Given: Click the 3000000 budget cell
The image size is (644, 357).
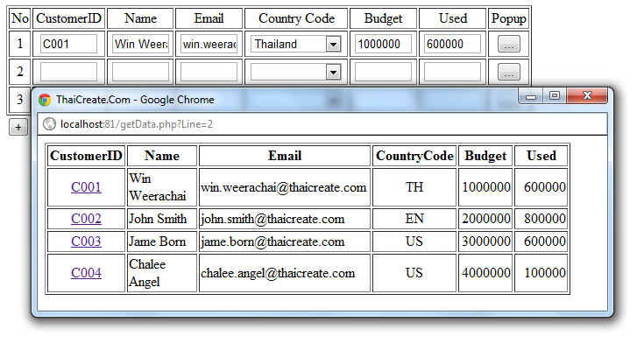Looking at the screenshot, I should point(485,241).
